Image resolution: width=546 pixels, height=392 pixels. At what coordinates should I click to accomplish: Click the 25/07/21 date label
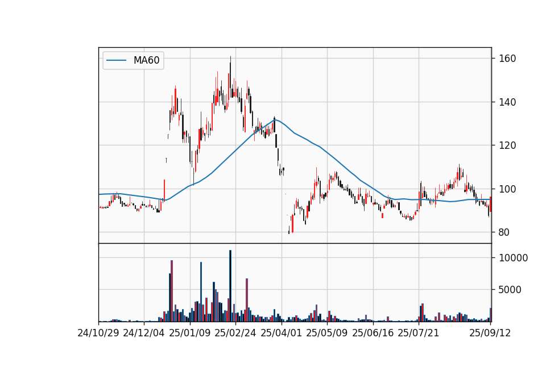[419, 333]
